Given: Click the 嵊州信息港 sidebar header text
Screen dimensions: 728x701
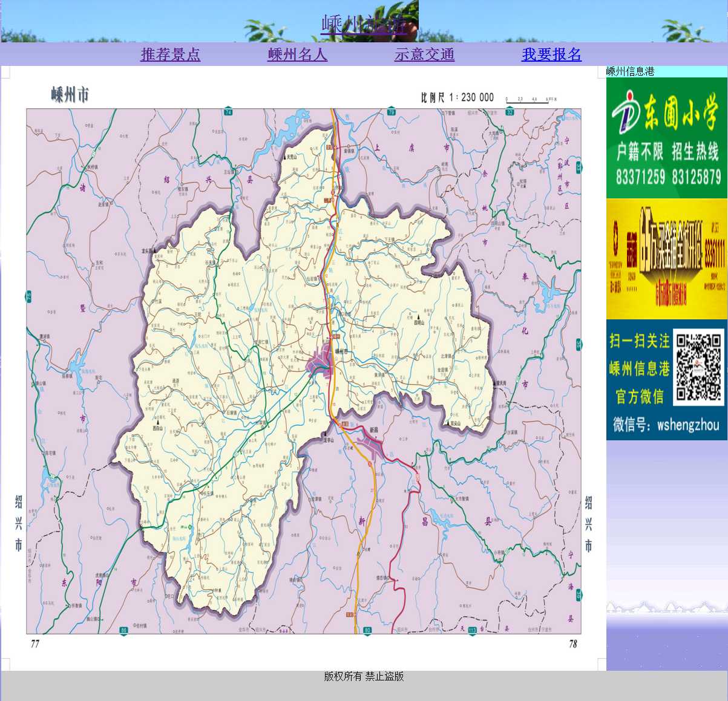Looking at the screenshot, I should coord(630,71).
